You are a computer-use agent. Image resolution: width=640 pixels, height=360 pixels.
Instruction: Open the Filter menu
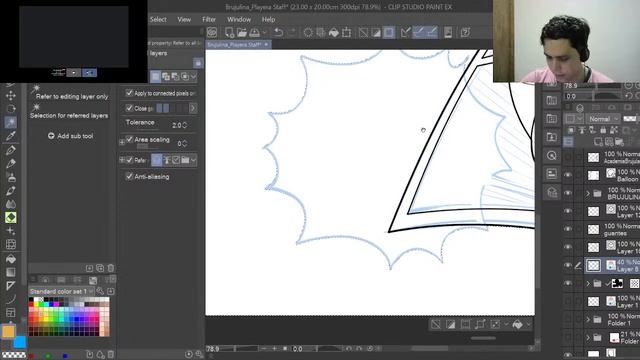[x=209, y=19]
